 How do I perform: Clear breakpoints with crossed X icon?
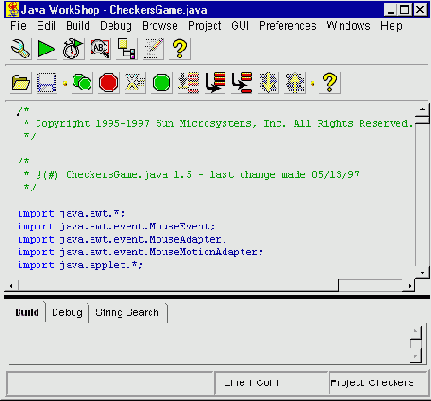point(135,83)
